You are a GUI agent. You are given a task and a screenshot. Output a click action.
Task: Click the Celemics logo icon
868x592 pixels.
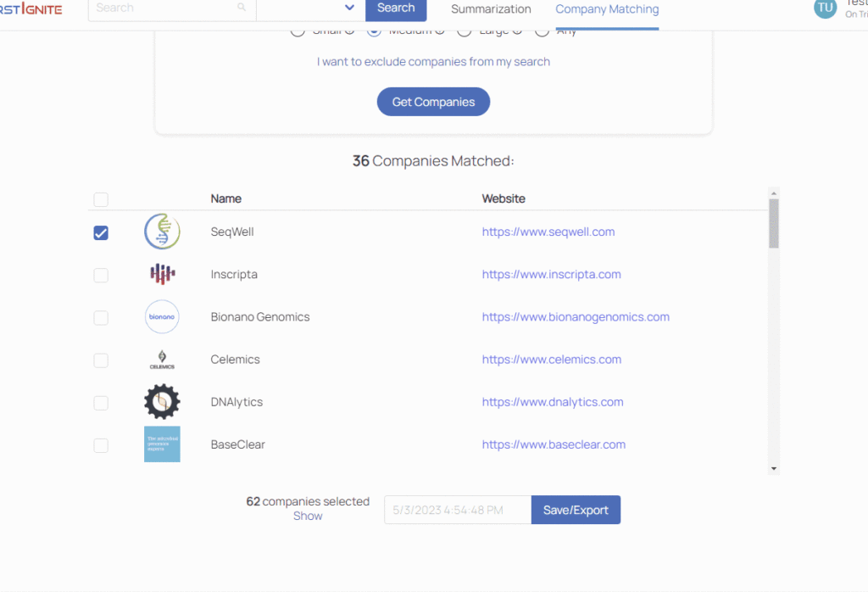(162, 360)
